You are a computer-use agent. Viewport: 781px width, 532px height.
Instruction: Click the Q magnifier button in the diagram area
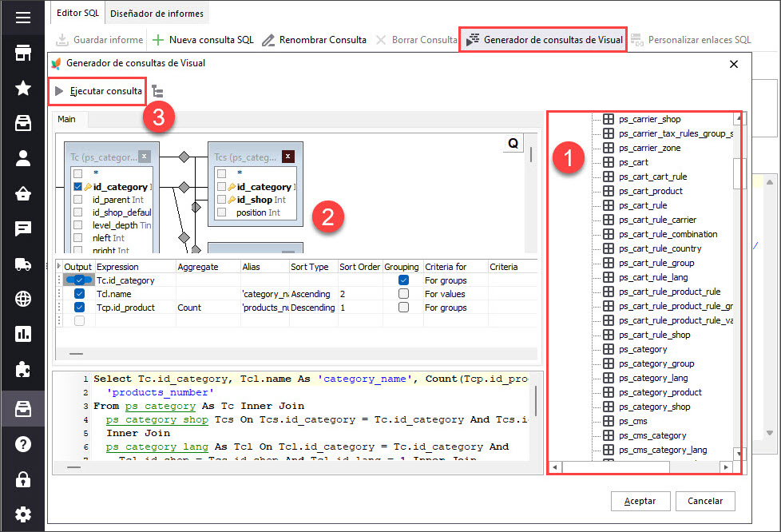(x=513, y=144)
